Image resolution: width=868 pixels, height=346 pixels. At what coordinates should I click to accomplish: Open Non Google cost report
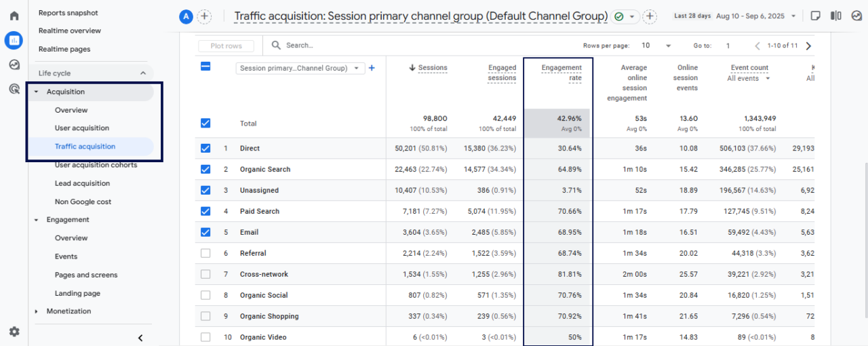click(x=83, y=201)
